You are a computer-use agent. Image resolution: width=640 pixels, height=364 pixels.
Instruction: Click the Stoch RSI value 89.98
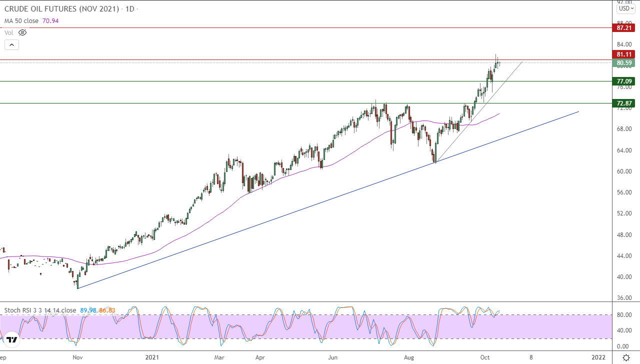(x=87, y=310)
